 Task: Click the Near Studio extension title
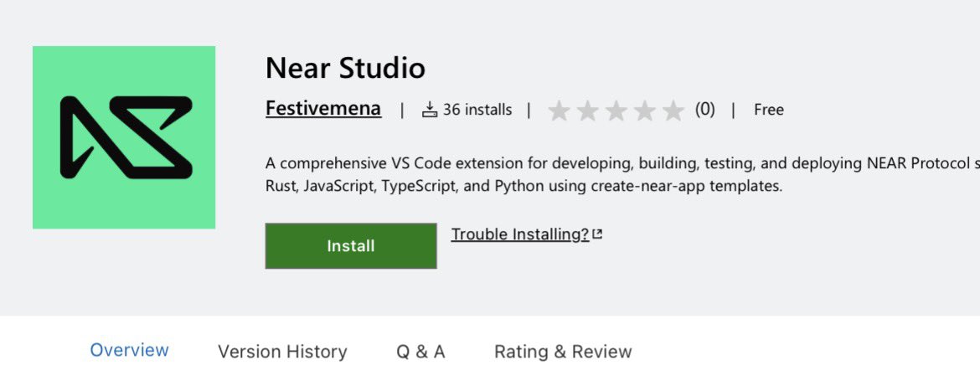[346, 68]
